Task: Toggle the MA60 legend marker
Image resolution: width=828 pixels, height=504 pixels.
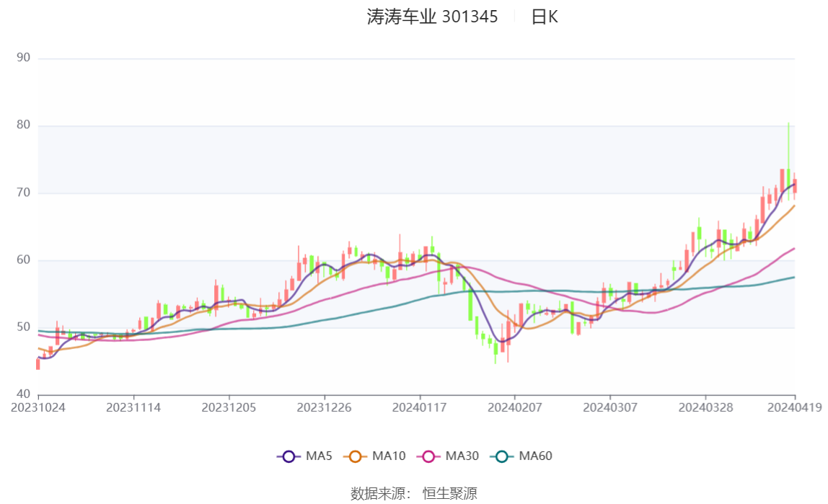Action: [x=502, y=456]
